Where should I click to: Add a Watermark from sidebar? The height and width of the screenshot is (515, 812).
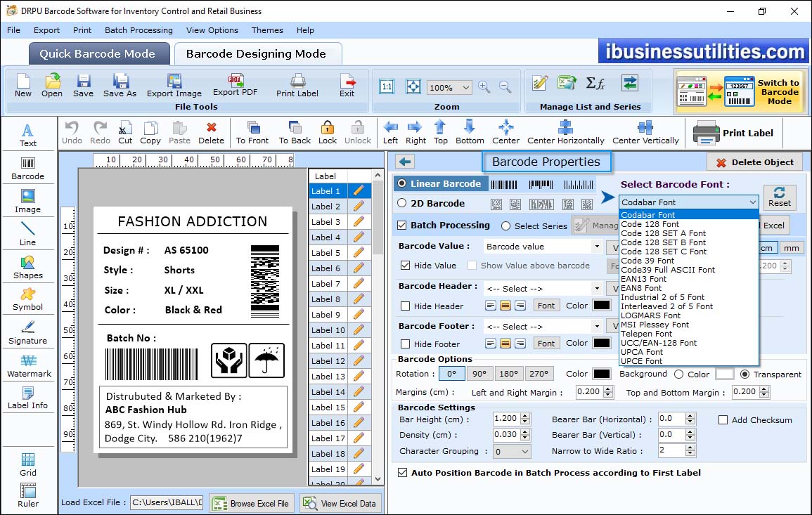[29, 365]
